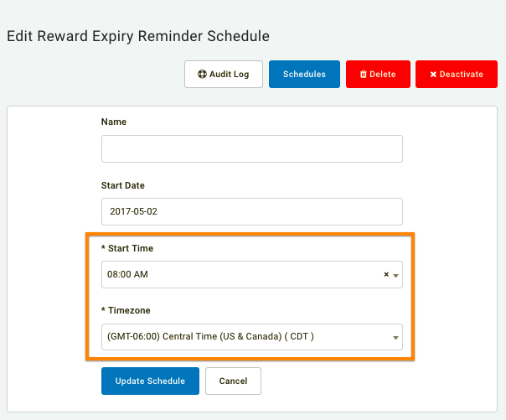Expand the Timezone dropdown arrow
The image size is (506, 420).
coord(395,338)
